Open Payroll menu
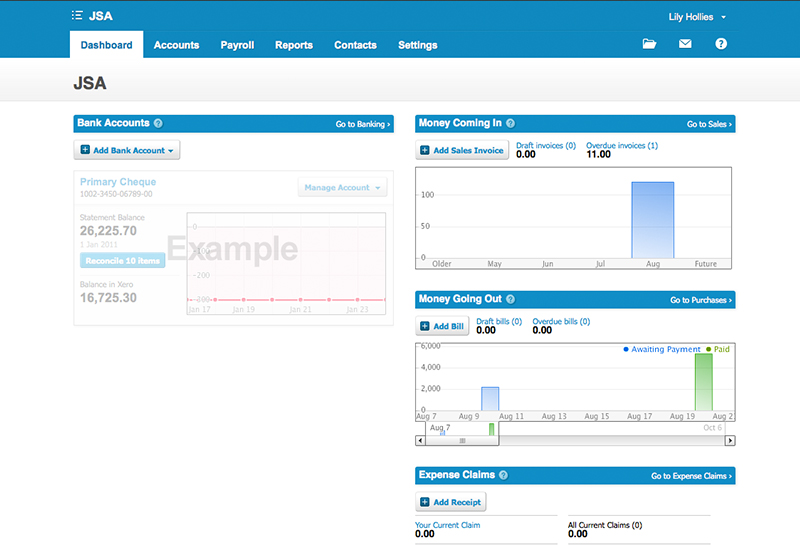Viewport: 800px width, 547px height. [x=237, y=45]
